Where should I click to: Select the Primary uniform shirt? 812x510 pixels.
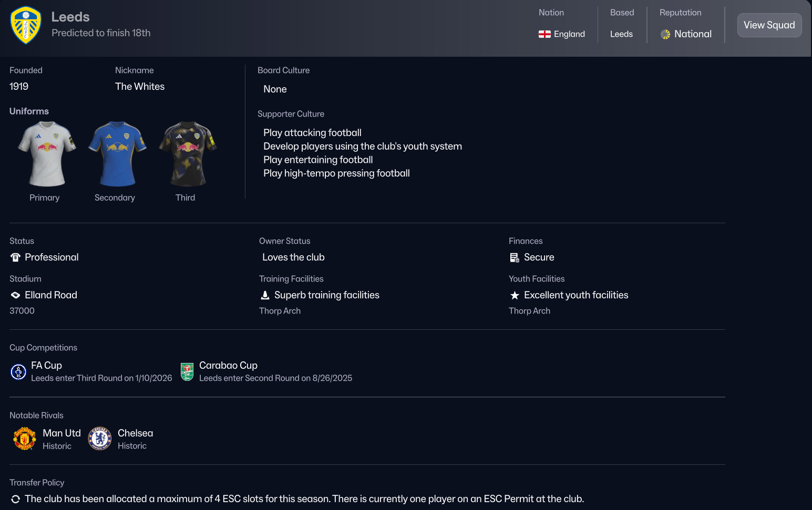tap(47, 154)
